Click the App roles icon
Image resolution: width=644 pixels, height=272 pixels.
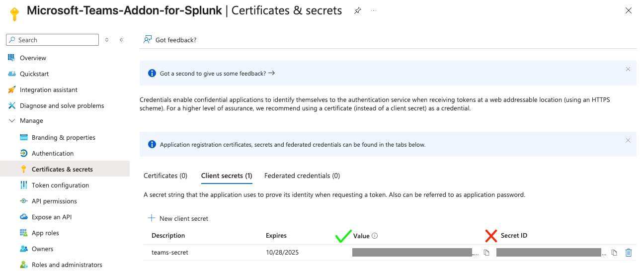(23, 233)
